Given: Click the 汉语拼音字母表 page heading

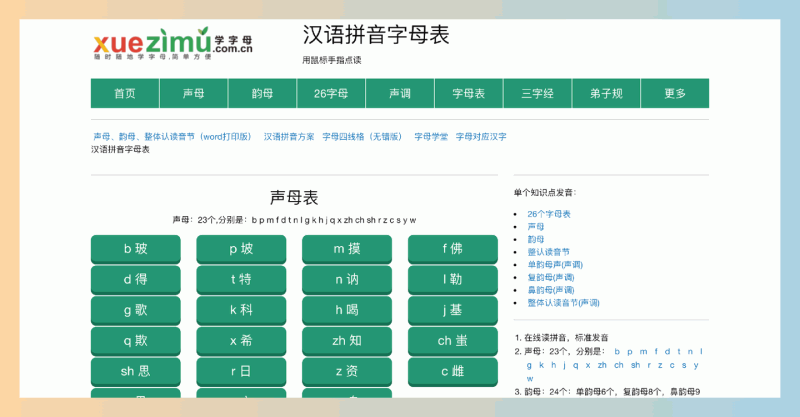Looking at the screenshot, I should click(x=376, y=35).
